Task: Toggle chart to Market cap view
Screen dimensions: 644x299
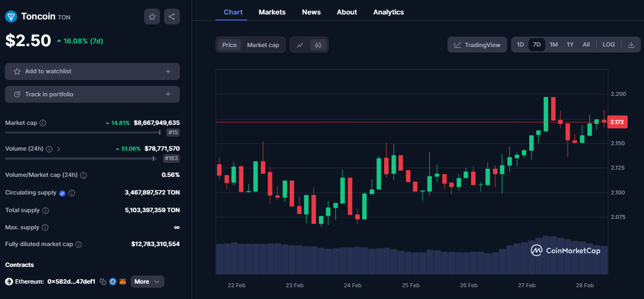Action: [263, 45]
